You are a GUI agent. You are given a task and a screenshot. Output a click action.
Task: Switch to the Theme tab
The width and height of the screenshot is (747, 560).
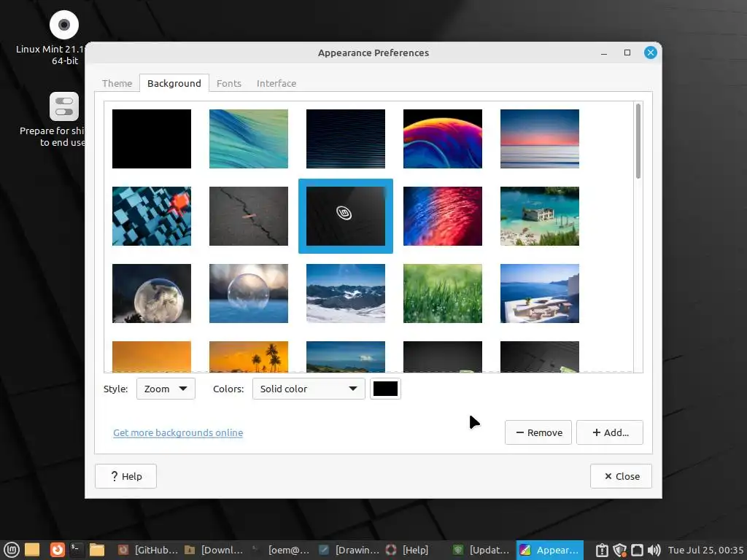point(117,83)
